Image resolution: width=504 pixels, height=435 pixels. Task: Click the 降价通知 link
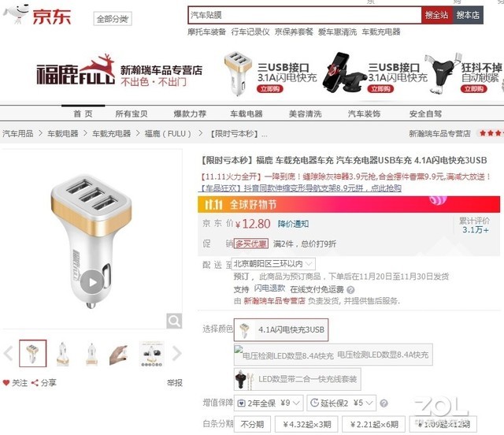click(x=293, y=224)
